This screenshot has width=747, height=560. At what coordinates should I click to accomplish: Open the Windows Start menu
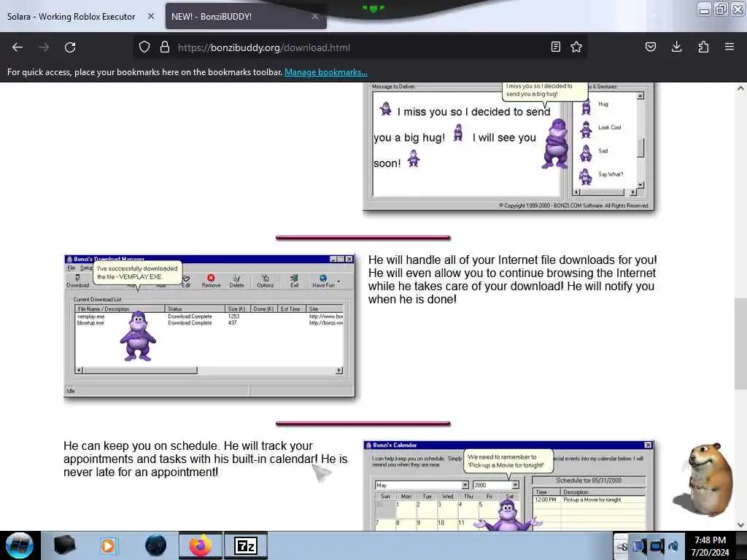pos(20,545)
